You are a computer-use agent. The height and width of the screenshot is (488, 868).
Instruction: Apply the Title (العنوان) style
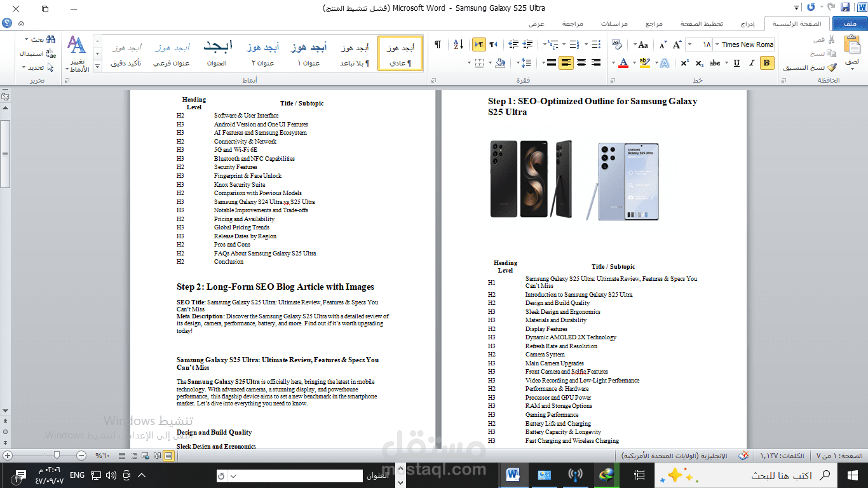point(217,53)
